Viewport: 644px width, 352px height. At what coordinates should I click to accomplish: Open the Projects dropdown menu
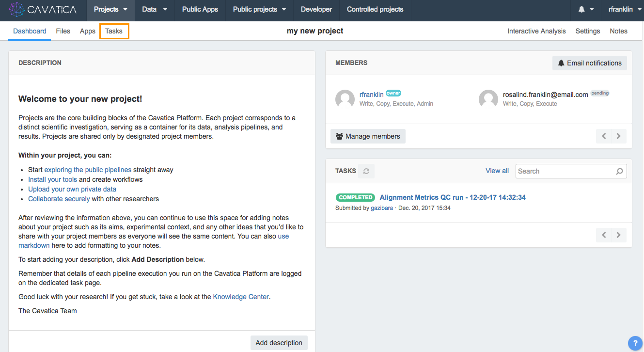click(110, 9)
